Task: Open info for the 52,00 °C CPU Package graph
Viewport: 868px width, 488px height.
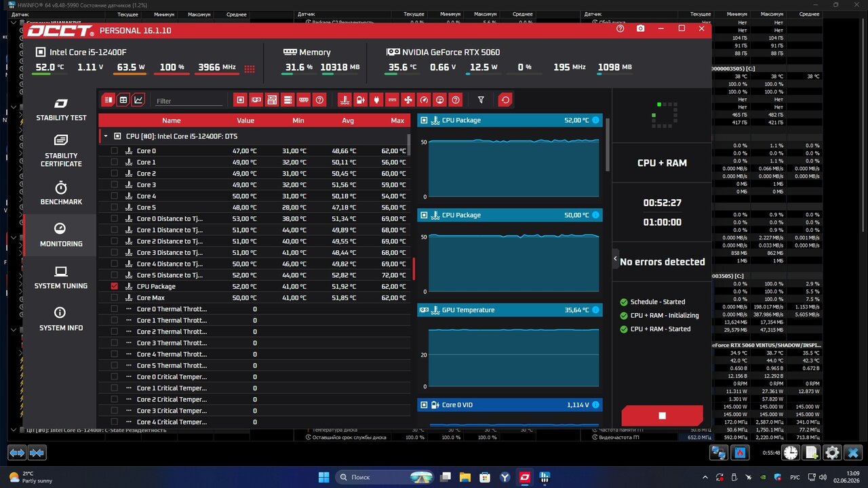Action: pos(595,120)
